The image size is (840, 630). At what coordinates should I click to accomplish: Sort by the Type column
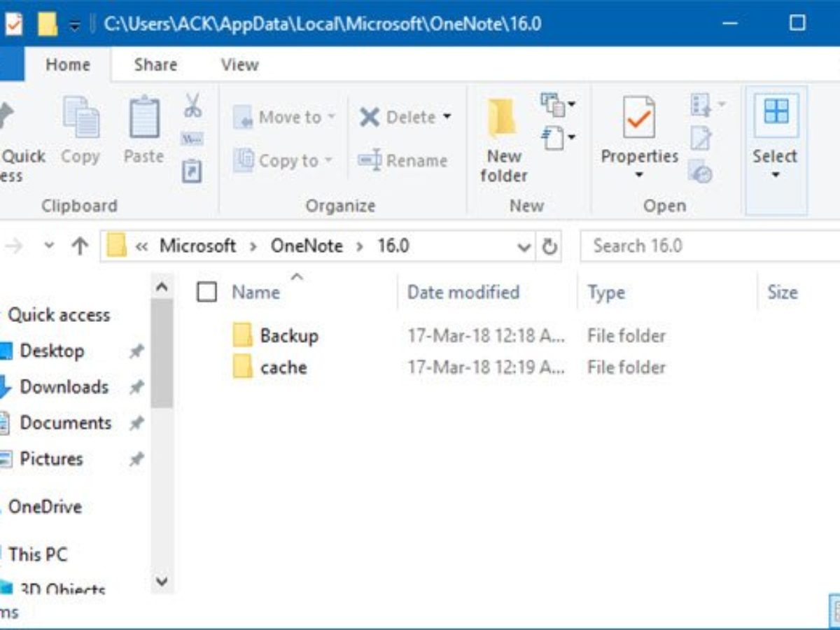[606, 292]
